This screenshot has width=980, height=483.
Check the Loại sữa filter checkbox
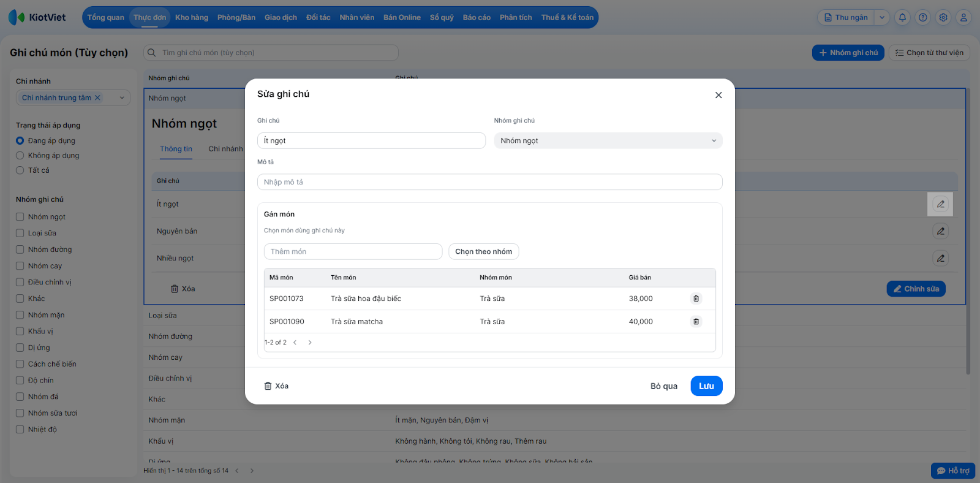20,233
